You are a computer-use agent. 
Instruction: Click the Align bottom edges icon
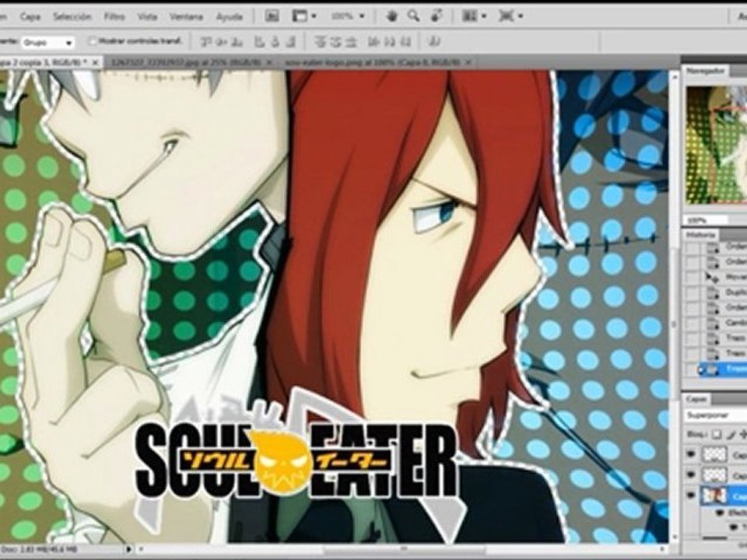236,42
